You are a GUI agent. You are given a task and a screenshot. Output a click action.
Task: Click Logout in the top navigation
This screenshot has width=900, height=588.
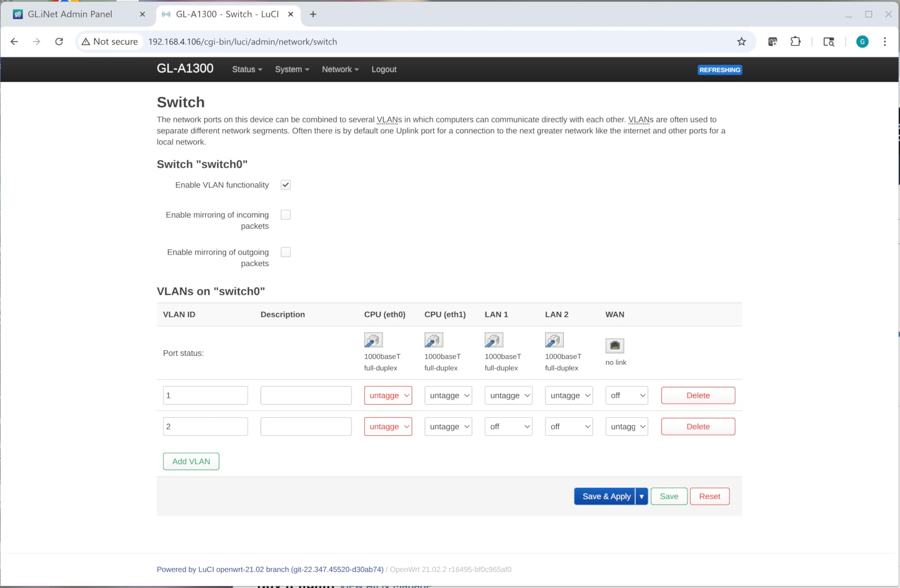pos(384,69)
